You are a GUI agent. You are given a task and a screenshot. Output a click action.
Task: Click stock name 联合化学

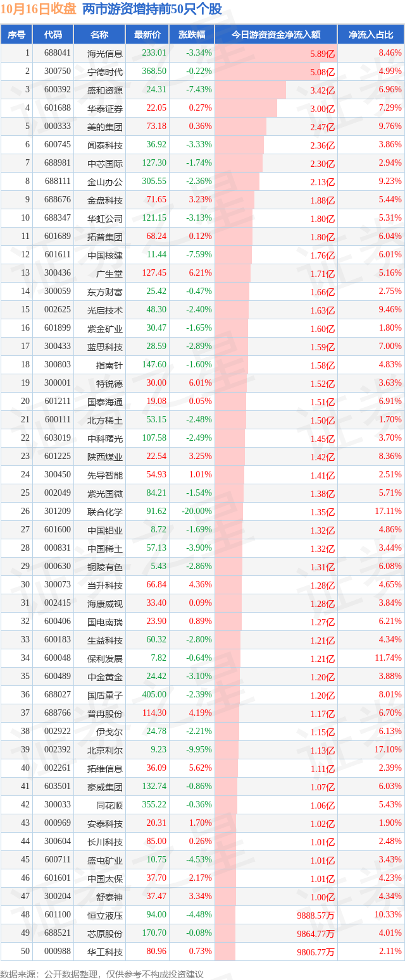click(x=105, y=511)
